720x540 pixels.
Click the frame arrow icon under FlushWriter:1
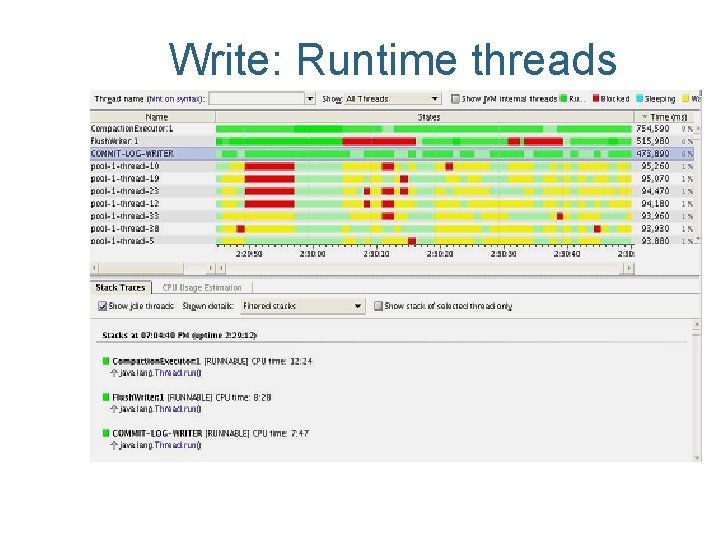(114, 409)
